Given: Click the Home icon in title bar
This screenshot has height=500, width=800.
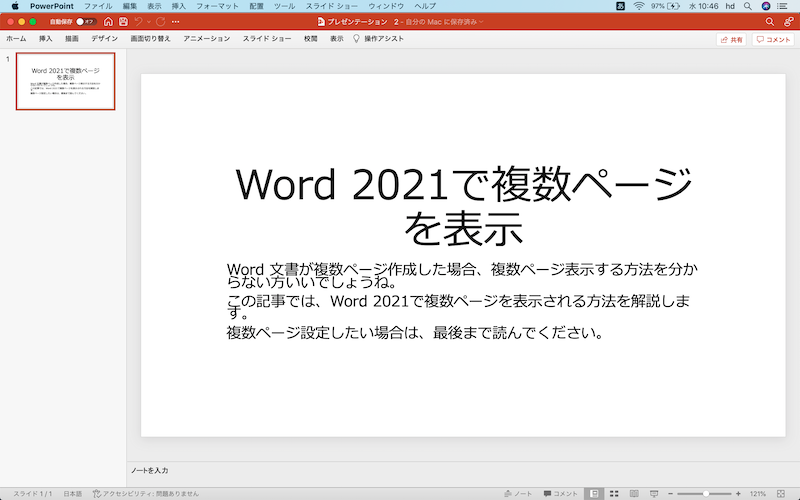Looking at the screenshot, I should tap(108, 21).
